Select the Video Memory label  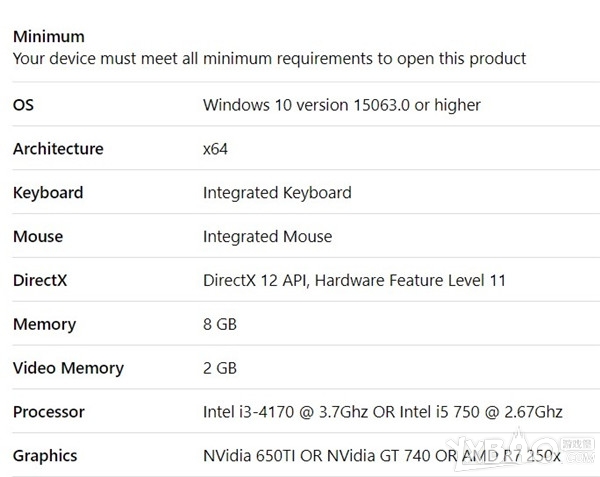[68, 368]
